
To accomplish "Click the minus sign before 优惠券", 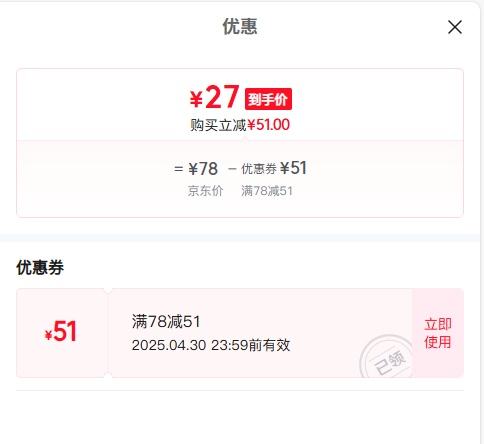I will (x=232, y=169).
